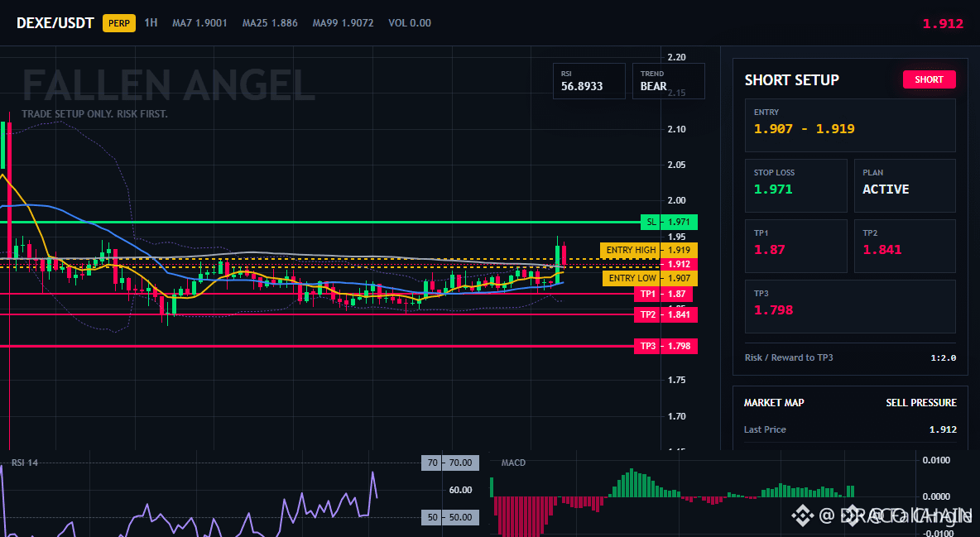The width and height of the screenshot is (980, 537).
Task: Click the TP1 1.87 chart tag
Action: tap(663, 294)
